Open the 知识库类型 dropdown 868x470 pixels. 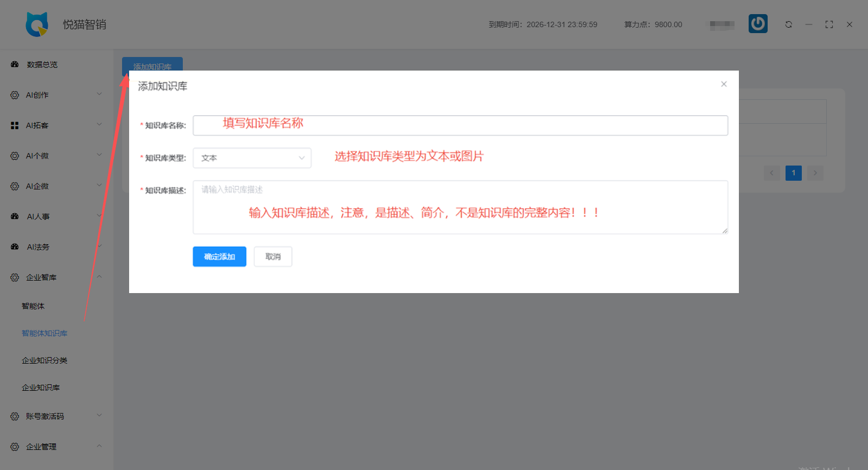[x=252, y=158]
